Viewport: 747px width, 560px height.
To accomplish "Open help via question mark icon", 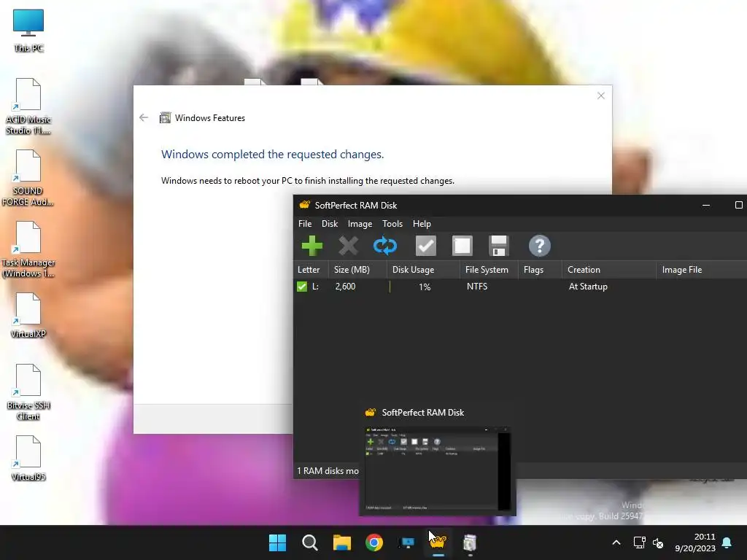I will [539, 246].
